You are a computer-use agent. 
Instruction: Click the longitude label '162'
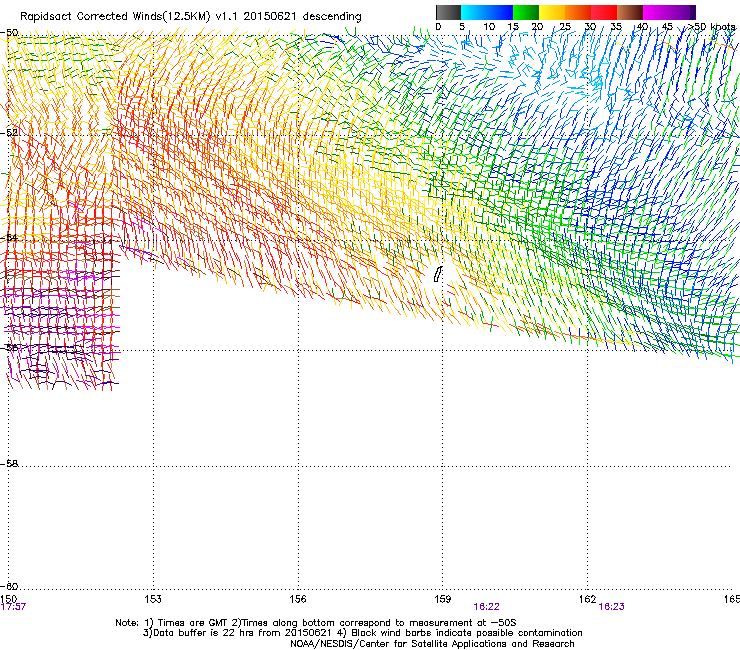click(588, 599)
